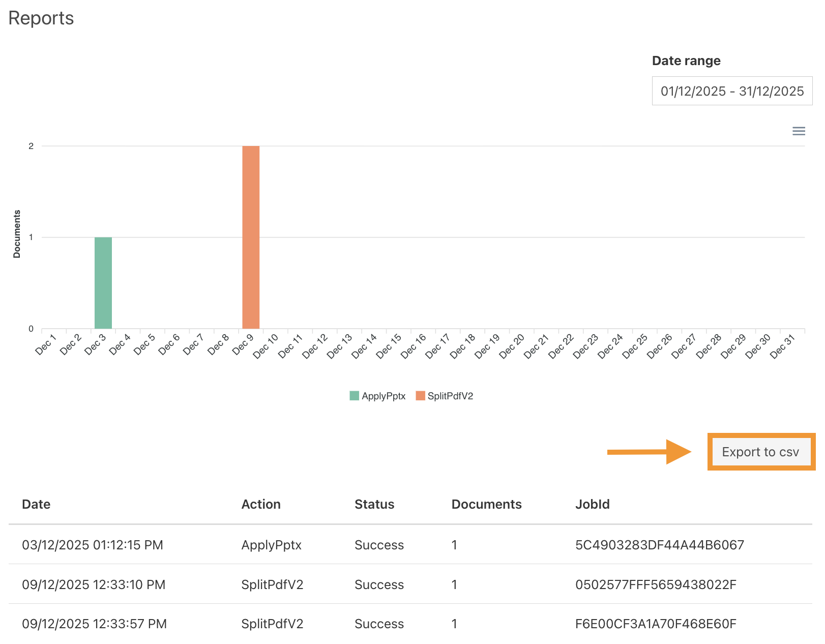Viewport: 825px width, 644px height.
Task: Toggle the SplitPdfV2 series visibility in legend
Action: click(444, 396)
